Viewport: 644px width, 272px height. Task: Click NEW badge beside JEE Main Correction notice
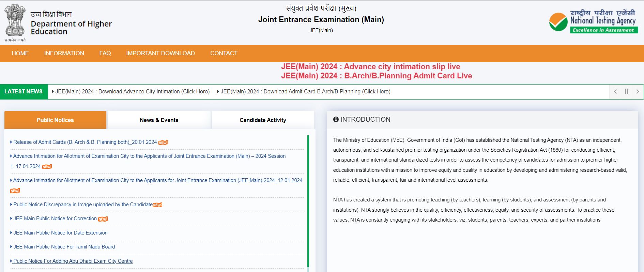103,219
